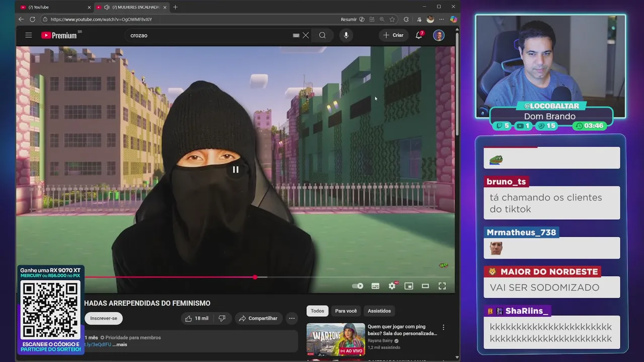Close the first '(7) YouTube' tab
This screenshot has height=362, width=644.
point(89,7)
